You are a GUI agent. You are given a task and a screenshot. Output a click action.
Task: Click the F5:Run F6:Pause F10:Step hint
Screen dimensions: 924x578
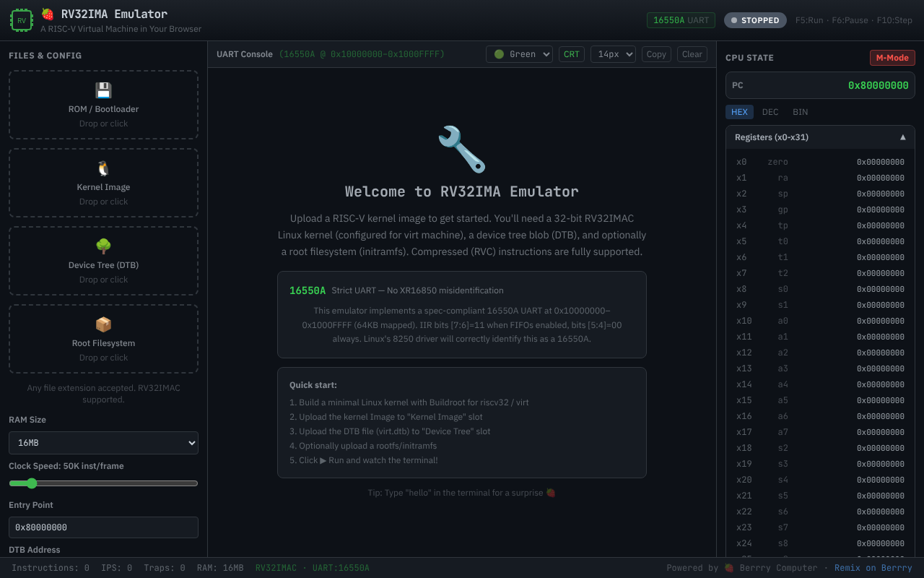(854, 20)
